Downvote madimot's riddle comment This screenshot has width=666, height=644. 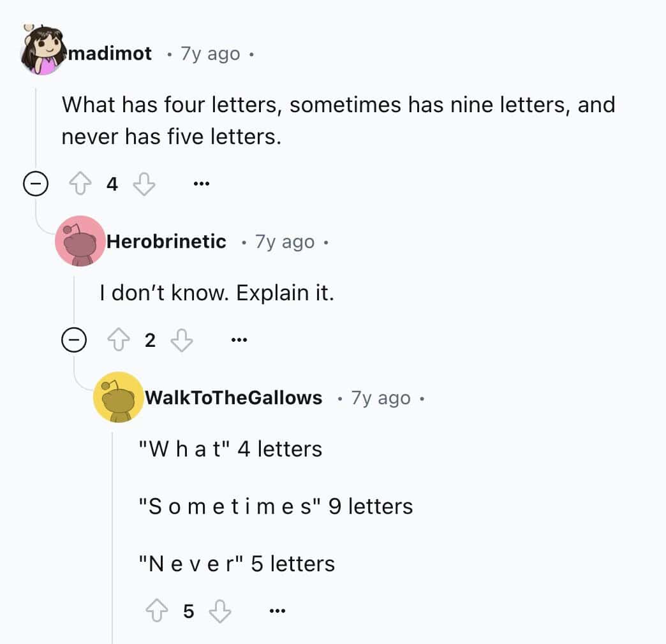(x=144, y=185)
